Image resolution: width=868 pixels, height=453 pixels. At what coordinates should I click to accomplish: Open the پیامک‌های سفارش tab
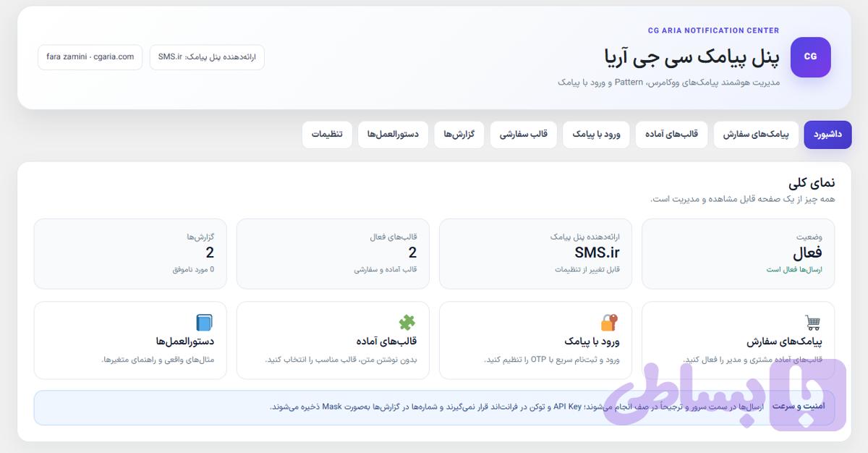[x=756, y=135]
